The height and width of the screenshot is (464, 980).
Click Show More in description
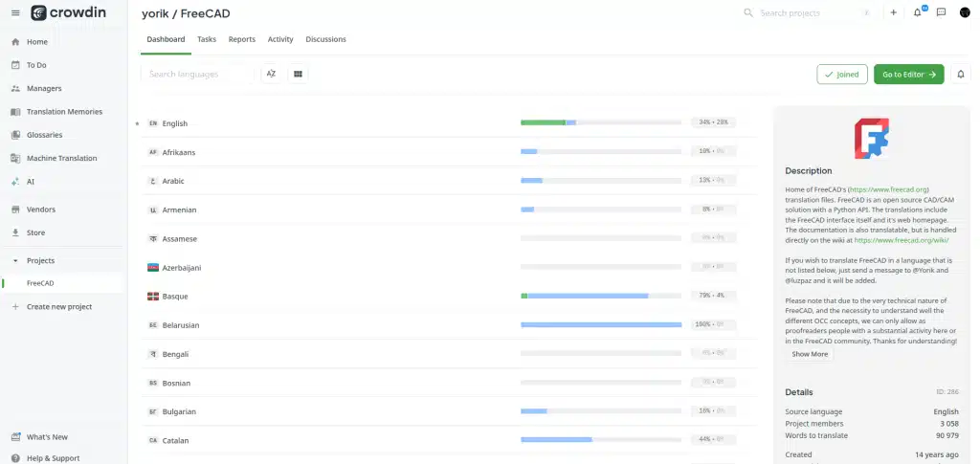point(810,354)
